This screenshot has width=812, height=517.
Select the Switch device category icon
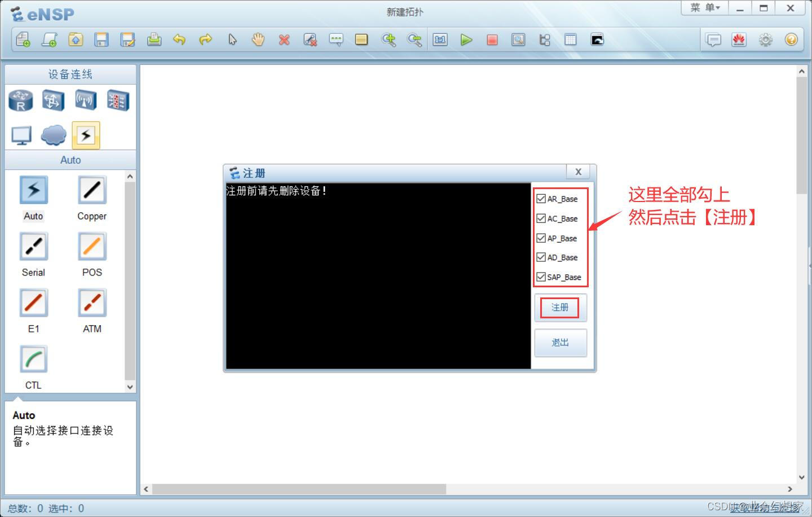(x=53, y=100)
